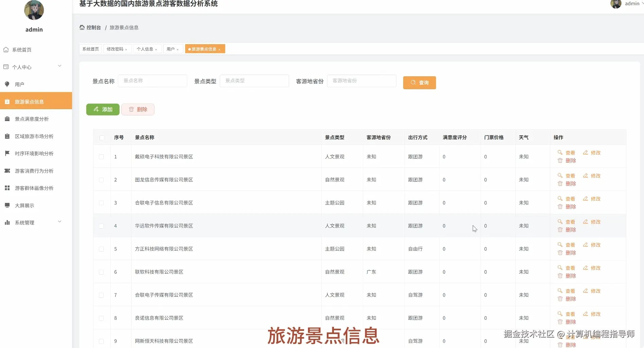644x348 pixels.
Task: Close the 个人信息 tab
Action: [156, 50]
